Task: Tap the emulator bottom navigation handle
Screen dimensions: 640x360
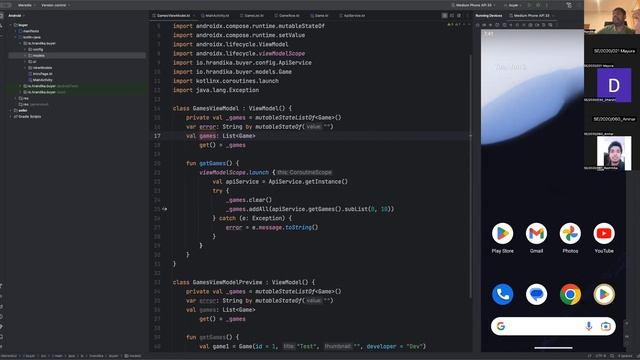Action: [553, 348]
